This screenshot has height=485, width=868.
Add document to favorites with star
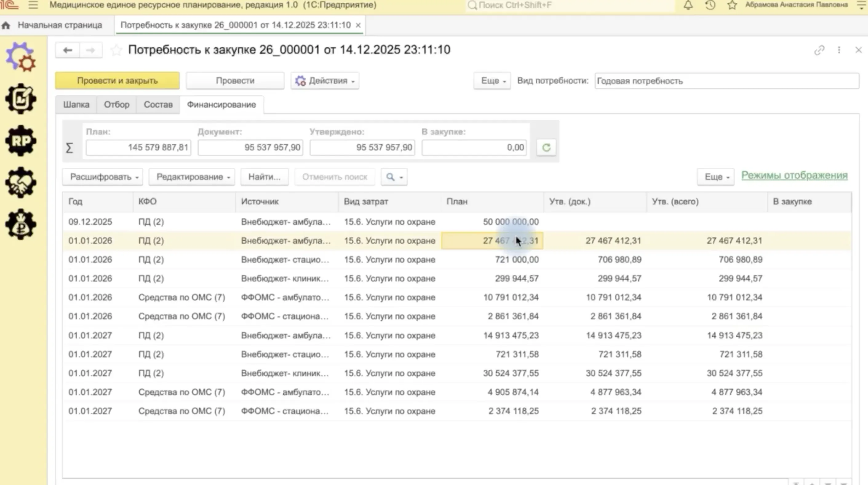[x=116, y=50]
